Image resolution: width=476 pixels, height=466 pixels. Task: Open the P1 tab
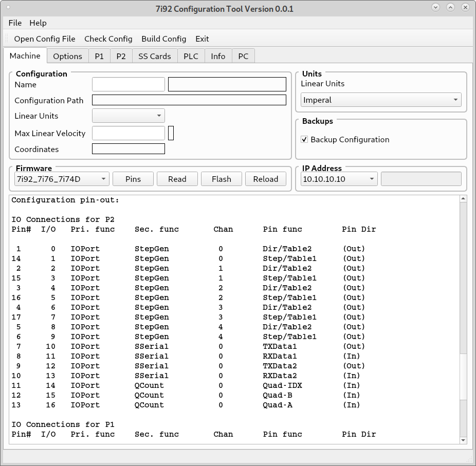click(x=99, y=56)
